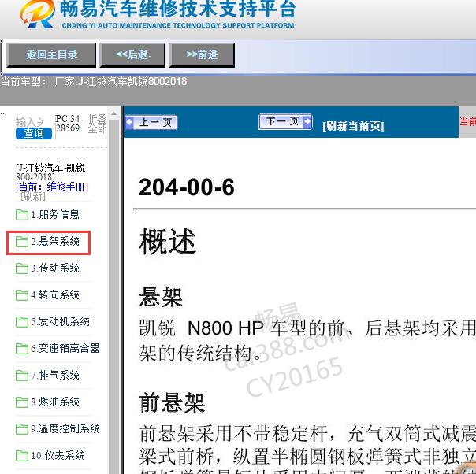
Task: Open the folder icon for 7.排气系统
Action: 22,375
